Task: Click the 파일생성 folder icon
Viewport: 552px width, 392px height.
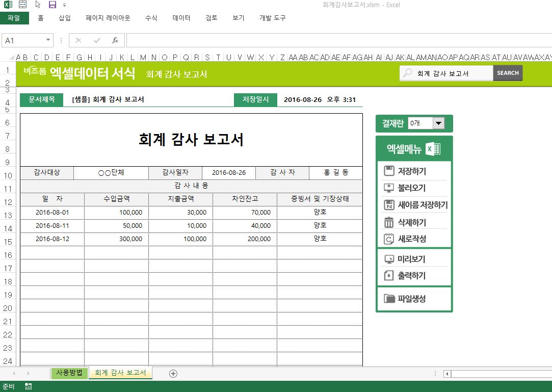Action: [x=389, y=299]
